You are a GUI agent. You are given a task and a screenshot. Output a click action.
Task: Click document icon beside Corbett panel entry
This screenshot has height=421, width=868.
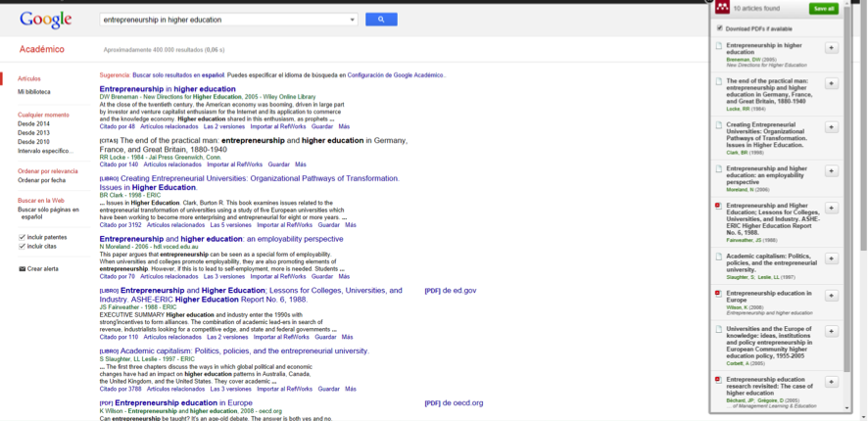[x=718, y=329]
